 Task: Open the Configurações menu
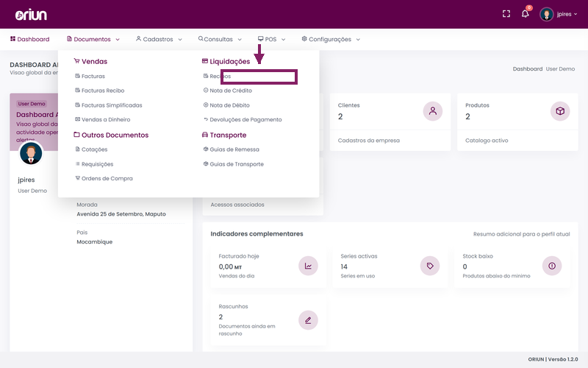point(326,39)
